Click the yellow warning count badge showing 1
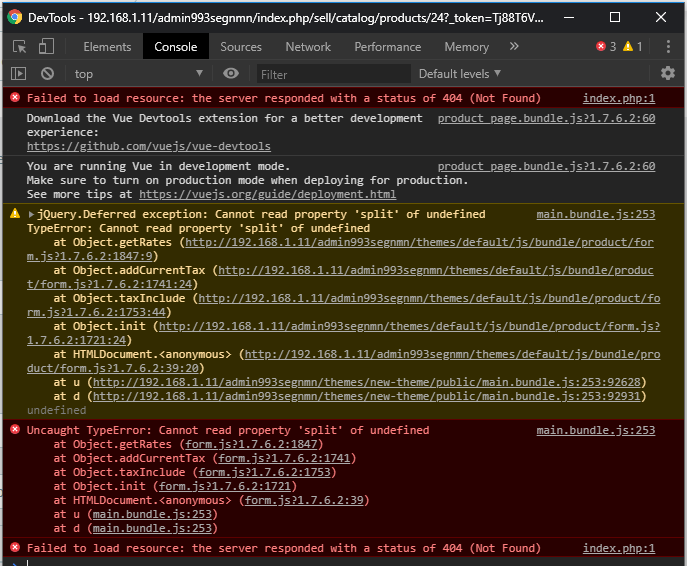 (633, 46)
